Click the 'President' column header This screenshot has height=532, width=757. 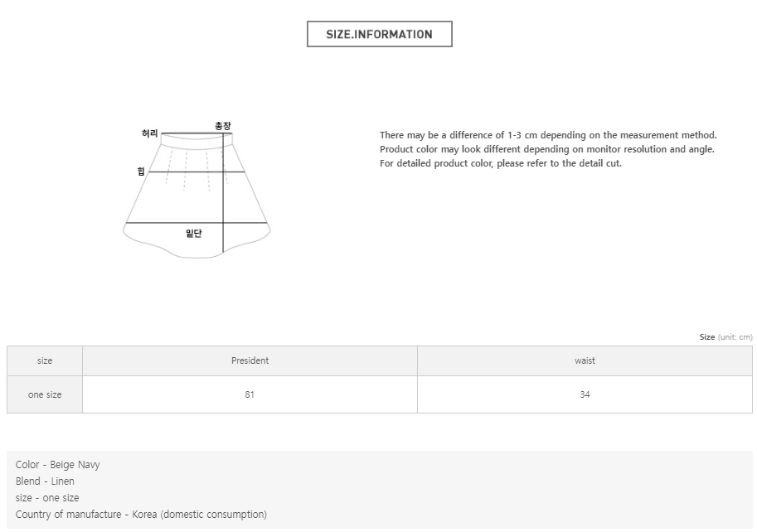[250, 360]
